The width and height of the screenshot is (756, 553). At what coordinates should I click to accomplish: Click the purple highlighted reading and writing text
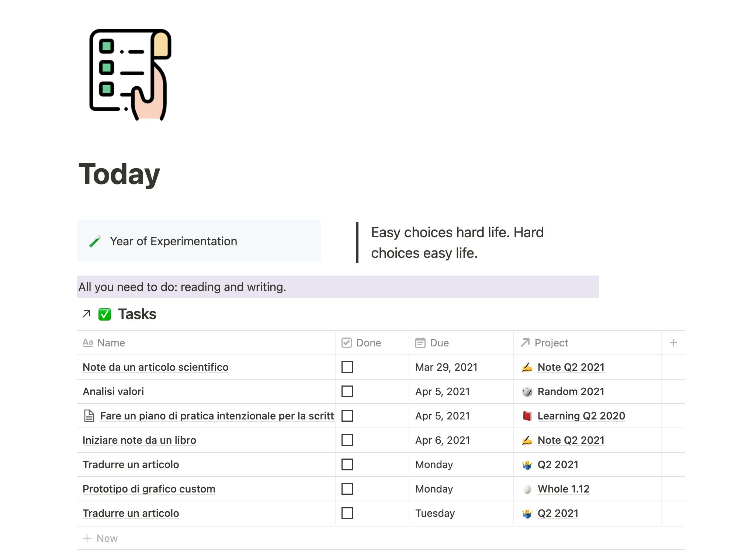point(182,287)
